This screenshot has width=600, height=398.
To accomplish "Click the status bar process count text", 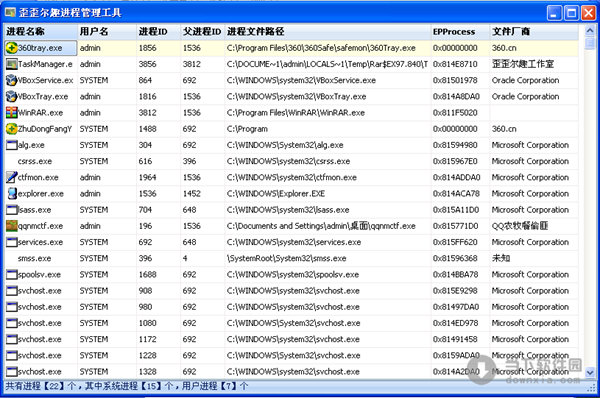I will point(127,386).
